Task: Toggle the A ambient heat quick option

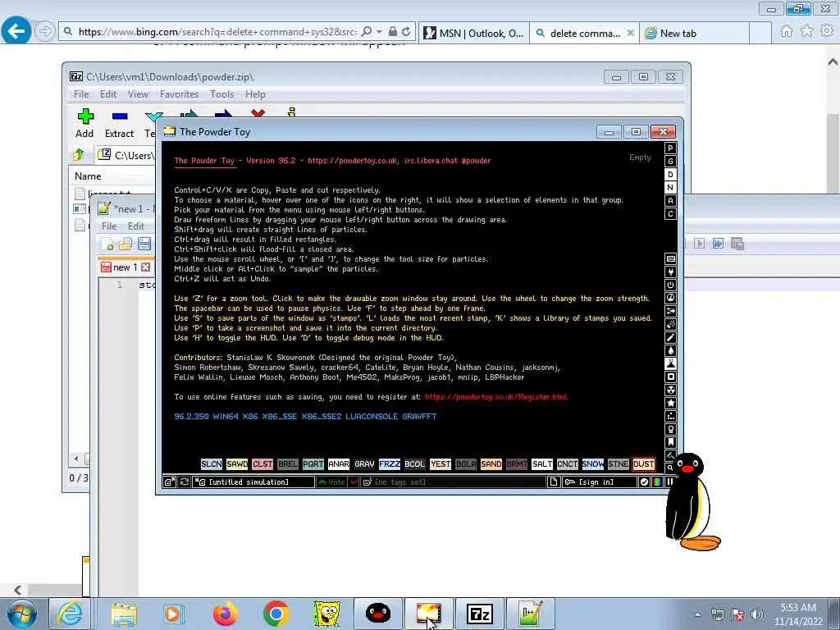Action: 670,201
